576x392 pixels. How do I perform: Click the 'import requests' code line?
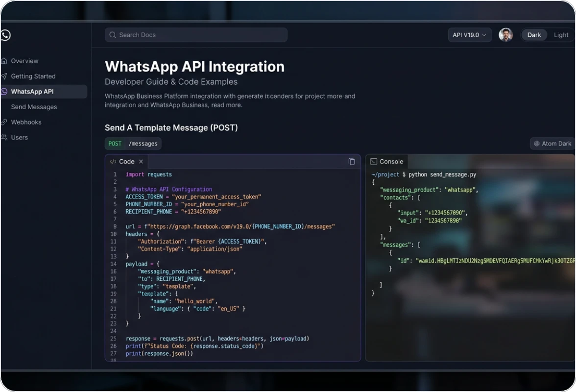(x=149, y=174)
